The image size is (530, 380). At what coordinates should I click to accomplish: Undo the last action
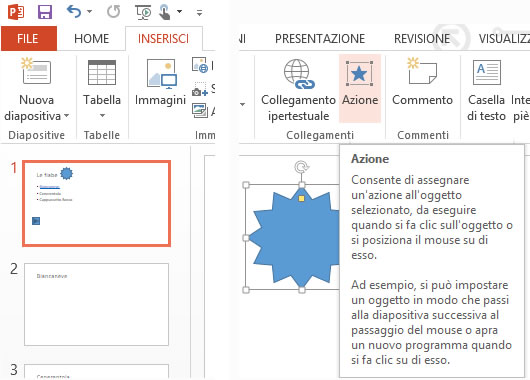coord(74,12)
